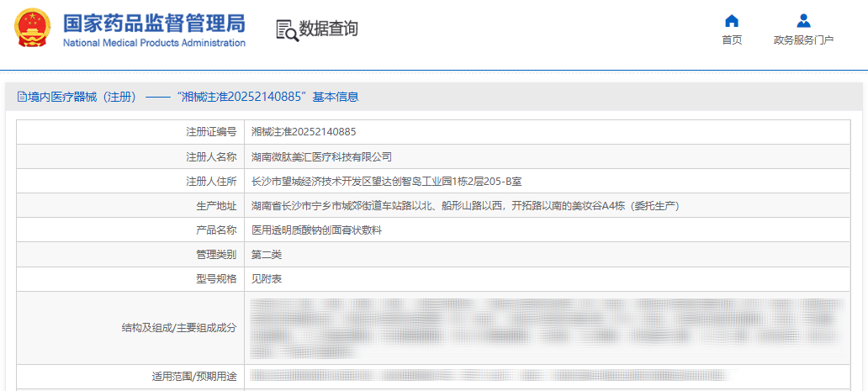This screenshot has width=868, height=391.
Task: Select value 湘械注准20252140885 in table
Action: pyautogui.click(x=304, y=132)
